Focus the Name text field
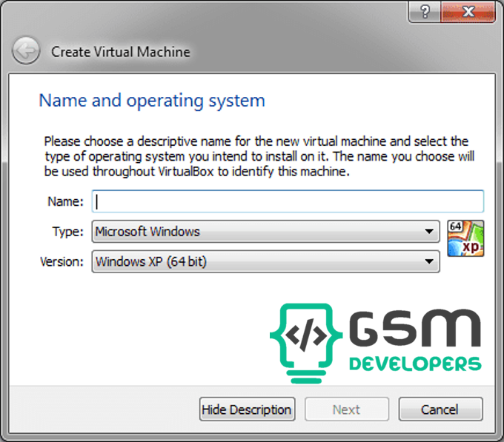Screen dimensions: 504x442 [x=288, y=201]
